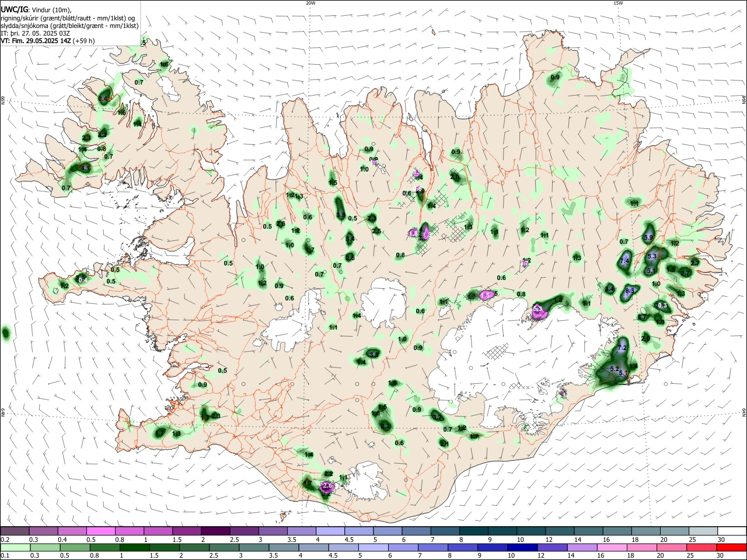Click the UWC/IG title in the map header
The height and width of the screenshot is (560, 747).
point(14,10)
